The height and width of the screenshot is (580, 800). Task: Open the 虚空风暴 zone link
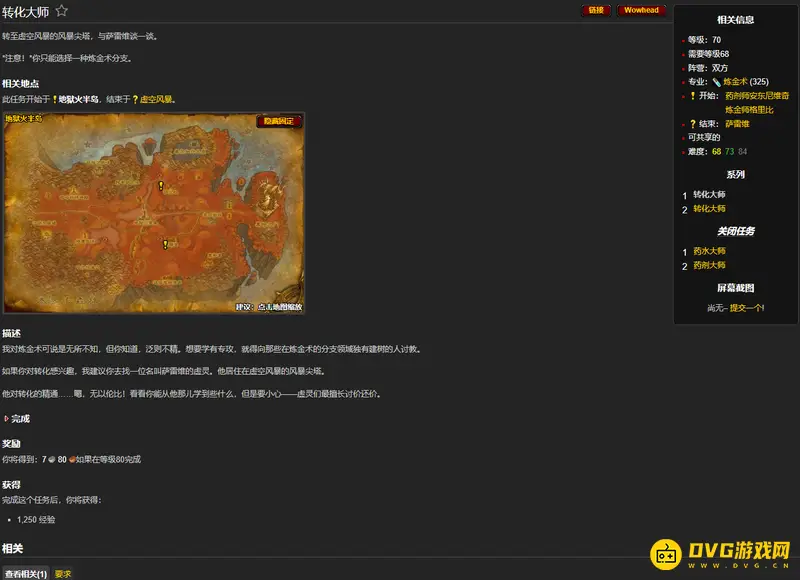click(x=156, y=99)
